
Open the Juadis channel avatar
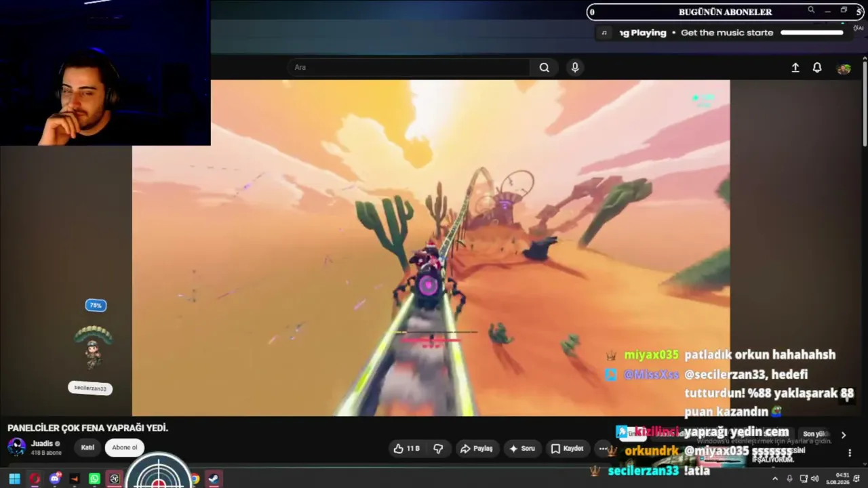17,447
